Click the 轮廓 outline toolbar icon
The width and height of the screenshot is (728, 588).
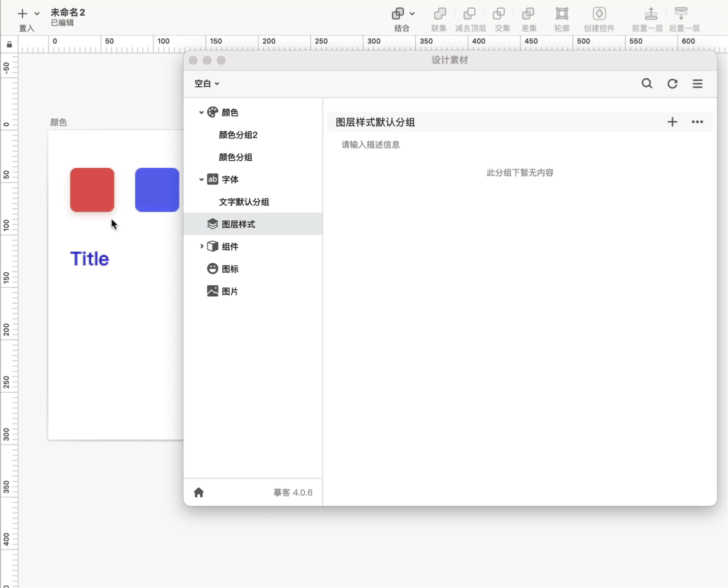562,14
